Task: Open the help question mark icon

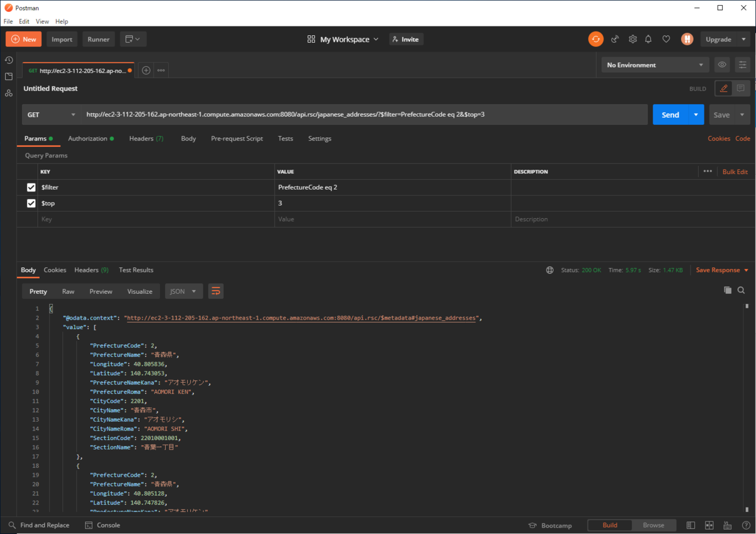Action: pyautogui.click(x=746, y=525)
